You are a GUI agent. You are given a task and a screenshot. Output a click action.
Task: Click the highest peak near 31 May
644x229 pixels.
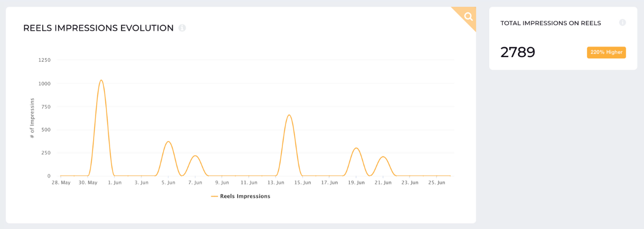coord(101,80)
